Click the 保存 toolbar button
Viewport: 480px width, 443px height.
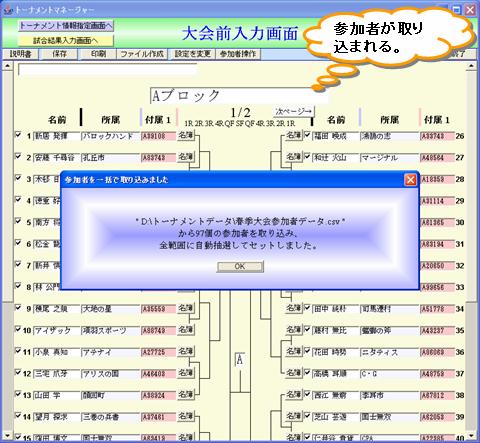pyautogui.click(x=59, y=54)
